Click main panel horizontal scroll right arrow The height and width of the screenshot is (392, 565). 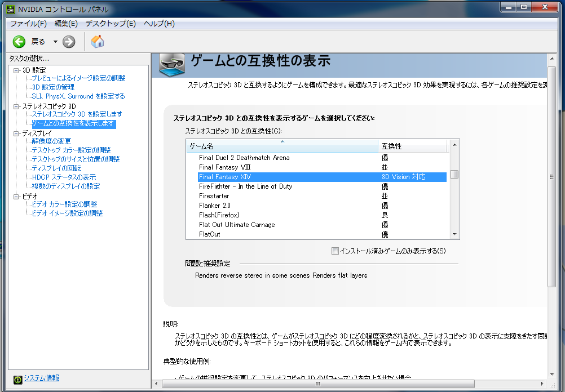tap(542, 384)
